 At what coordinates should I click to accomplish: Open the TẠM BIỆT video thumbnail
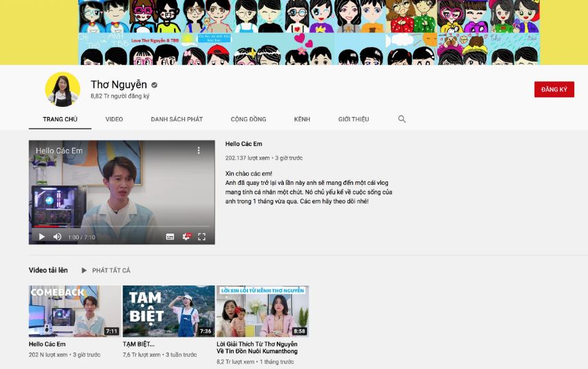[169, 311]
